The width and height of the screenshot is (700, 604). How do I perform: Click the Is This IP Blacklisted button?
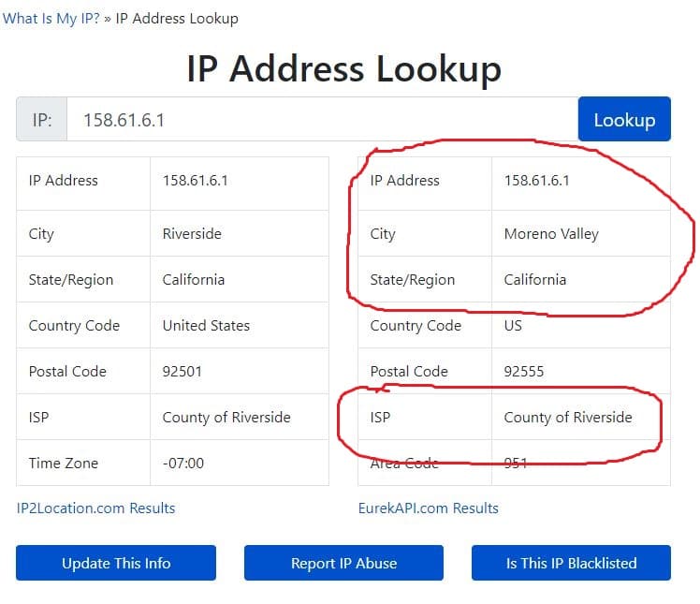(571, 563)
